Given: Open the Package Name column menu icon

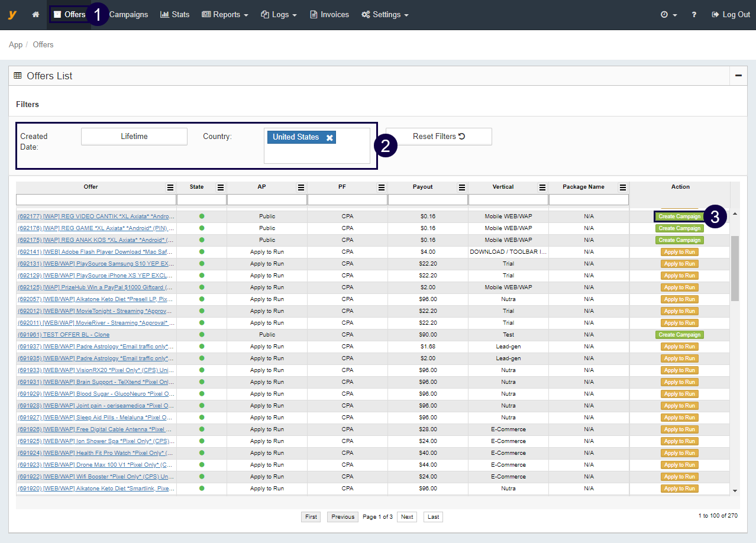Looking at the screenshot, I should point(622,188).
